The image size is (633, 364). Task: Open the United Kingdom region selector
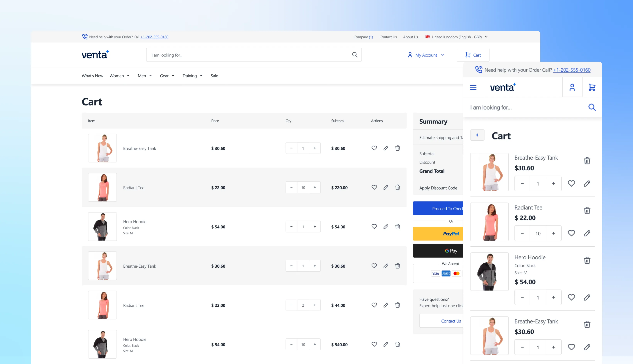457,37
